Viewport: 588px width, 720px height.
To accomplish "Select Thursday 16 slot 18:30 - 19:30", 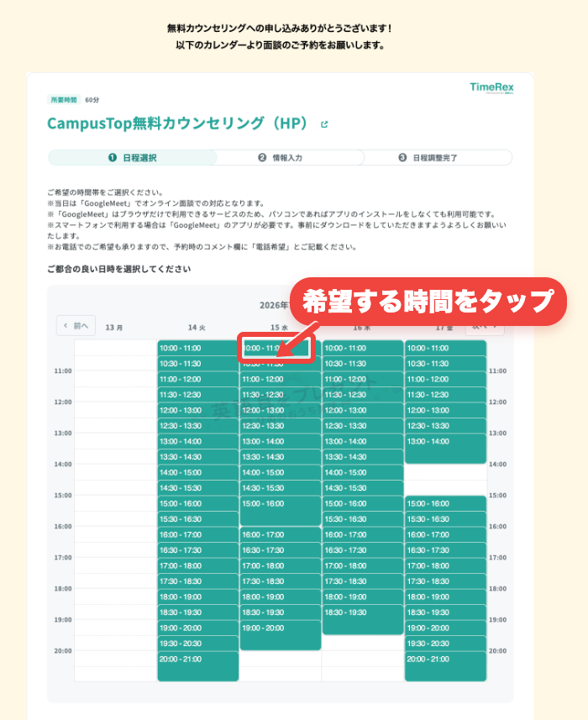I will coord(363,619).
